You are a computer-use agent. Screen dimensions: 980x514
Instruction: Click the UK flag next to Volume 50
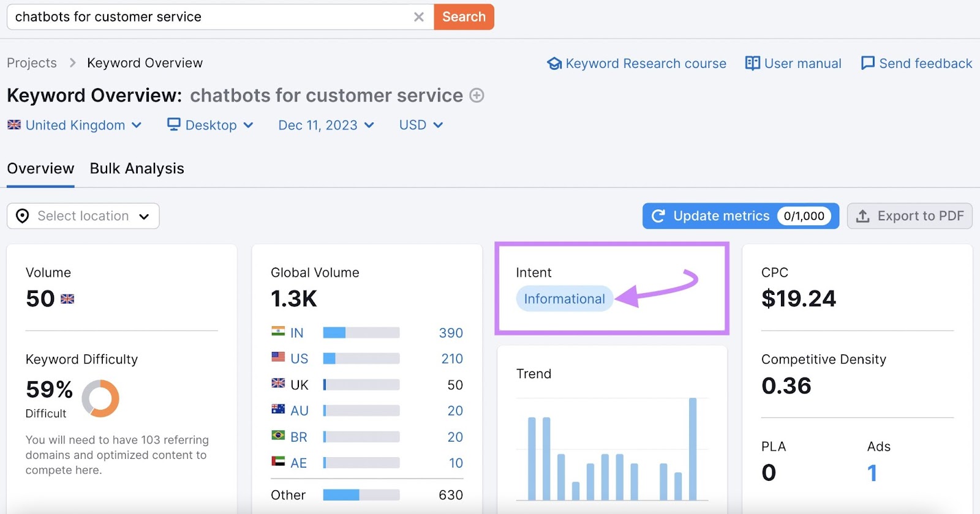[67, 299]
